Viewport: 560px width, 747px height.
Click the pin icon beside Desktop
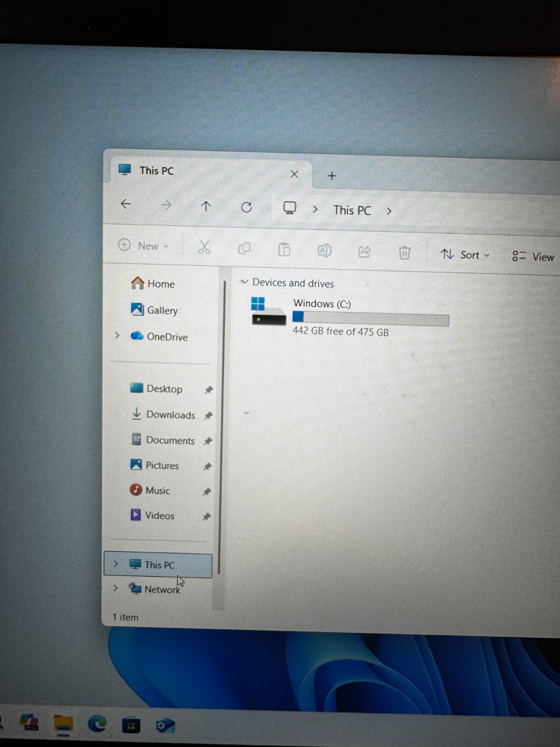(209, 390)
